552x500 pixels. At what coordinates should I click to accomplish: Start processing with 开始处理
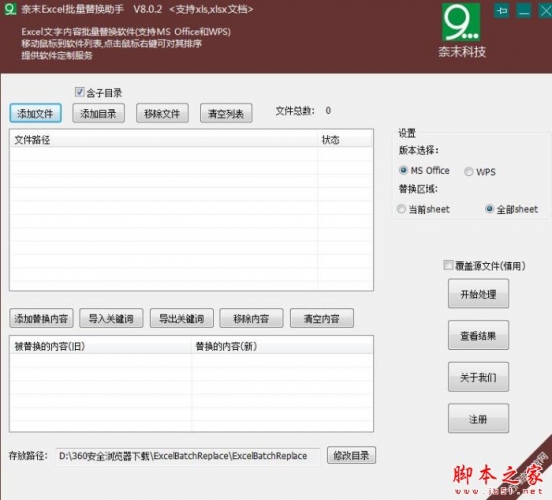[478, 294]
